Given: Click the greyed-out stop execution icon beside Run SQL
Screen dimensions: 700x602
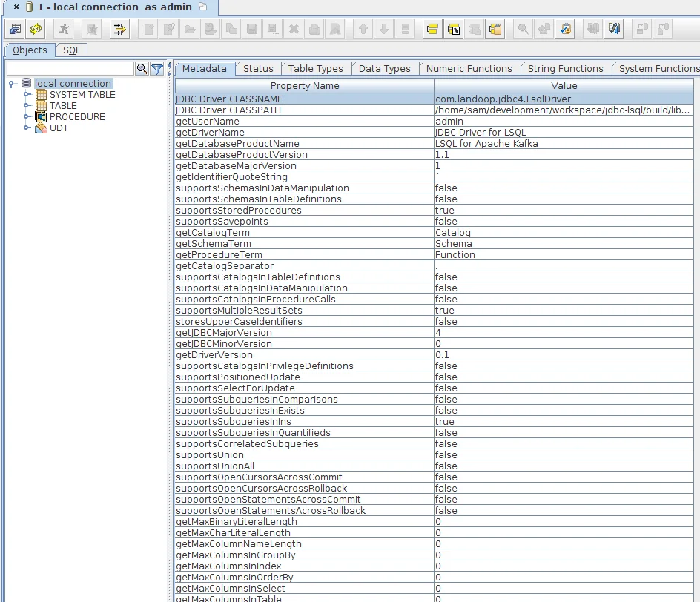Looking at the screenshot, I should (92, 30).
